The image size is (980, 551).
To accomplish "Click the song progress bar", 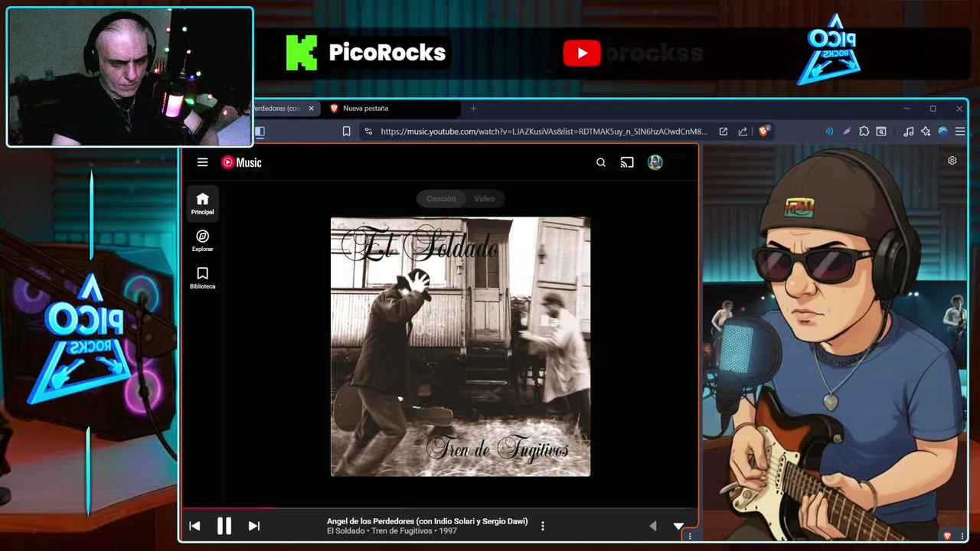I will pyautogui.click(x=439, y=507).
